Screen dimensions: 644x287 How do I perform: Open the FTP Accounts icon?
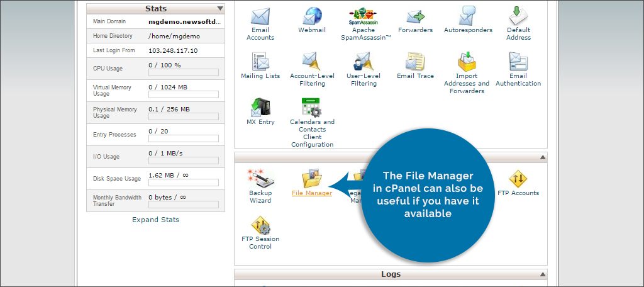tap(518, 179)
